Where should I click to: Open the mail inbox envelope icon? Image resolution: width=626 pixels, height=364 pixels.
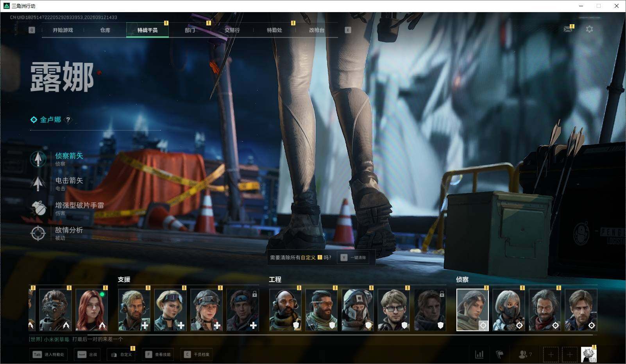pos(568,29)
